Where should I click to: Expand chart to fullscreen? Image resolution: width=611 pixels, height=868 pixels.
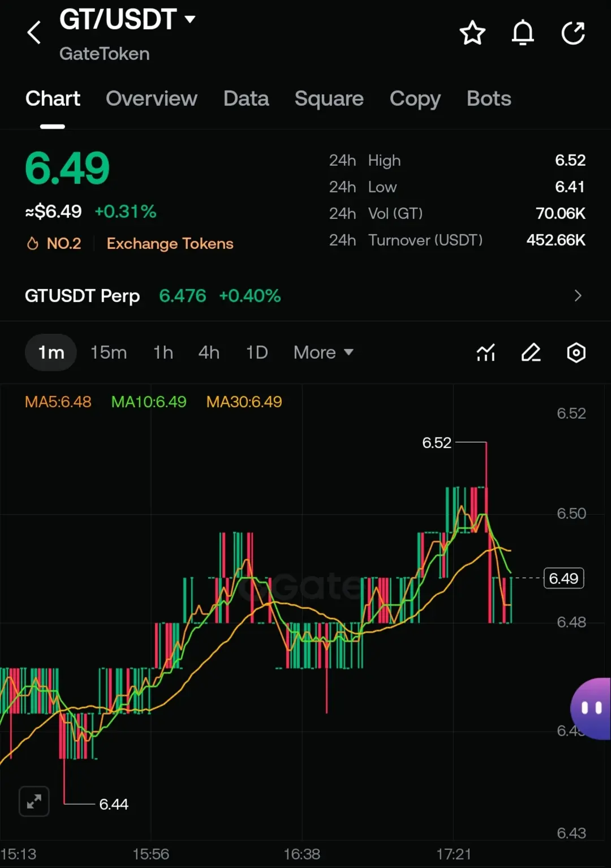coord(34,801)
